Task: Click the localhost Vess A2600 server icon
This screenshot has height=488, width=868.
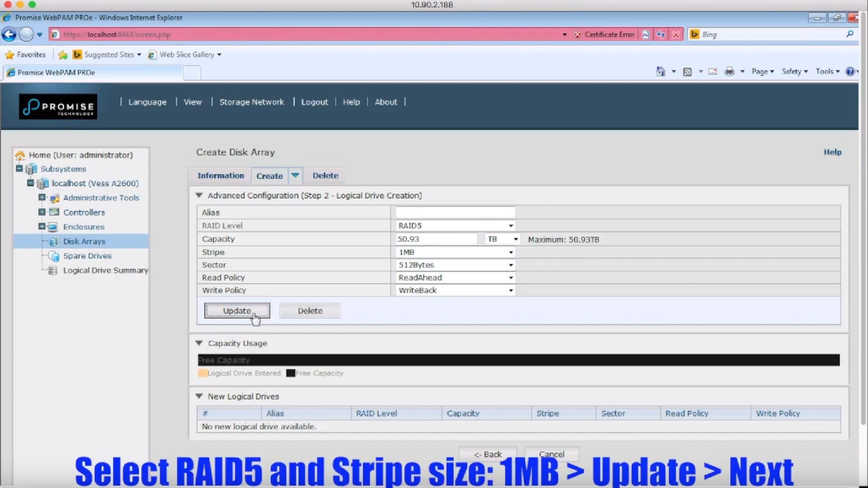Action: pos(43,183)
